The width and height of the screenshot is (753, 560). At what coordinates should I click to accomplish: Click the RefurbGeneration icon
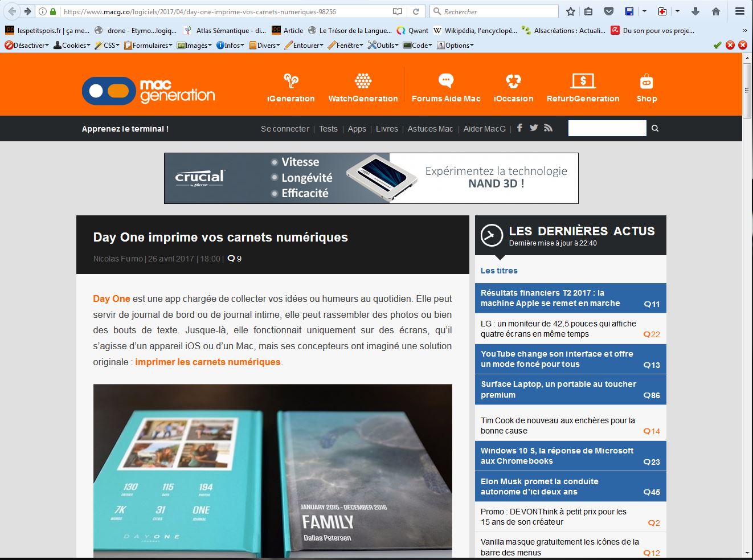[583, 81]
